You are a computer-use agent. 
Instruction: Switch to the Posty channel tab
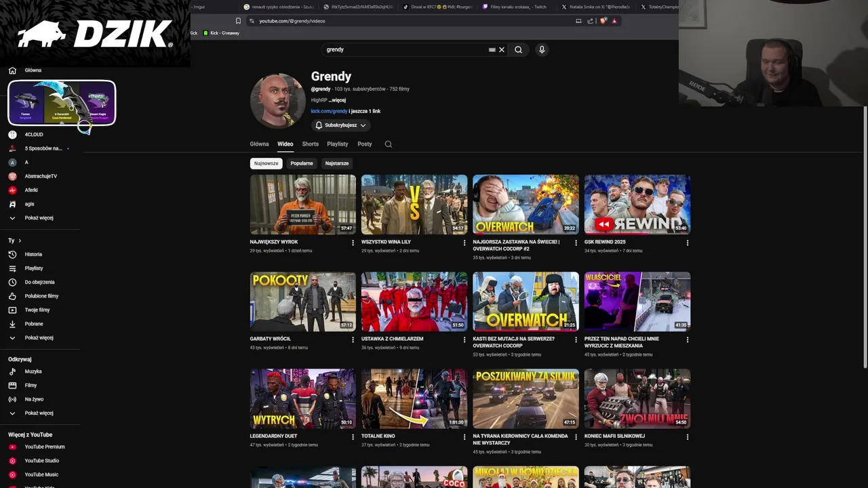coord(365,144)
